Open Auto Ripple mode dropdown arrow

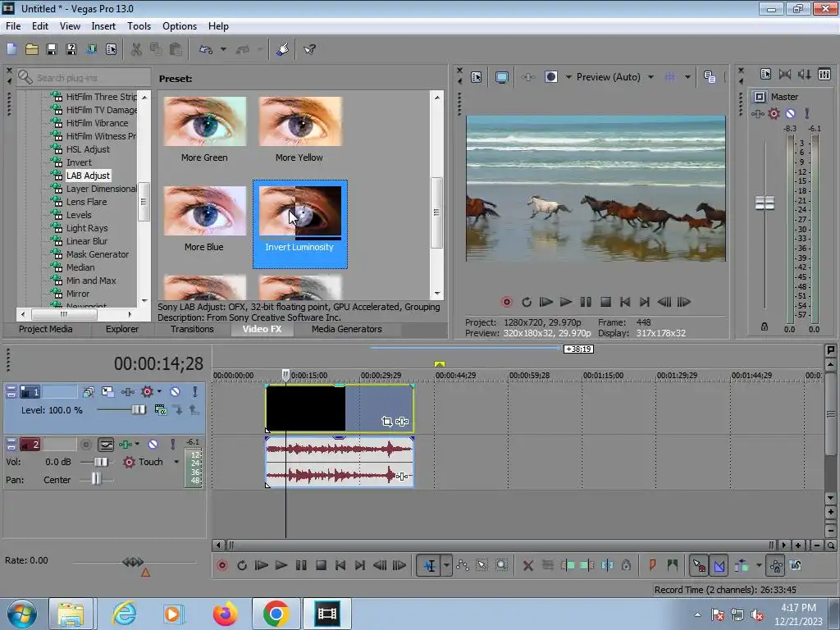pos(759,565)
